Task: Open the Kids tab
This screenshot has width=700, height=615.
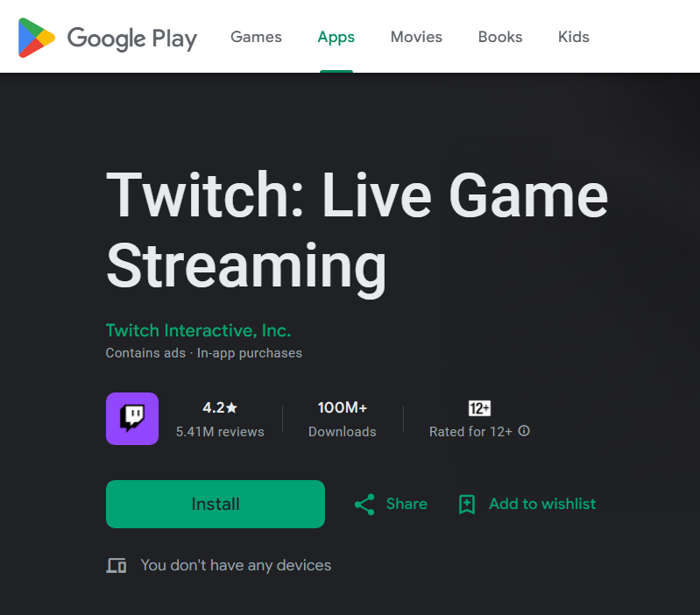Action: (574, 37)
